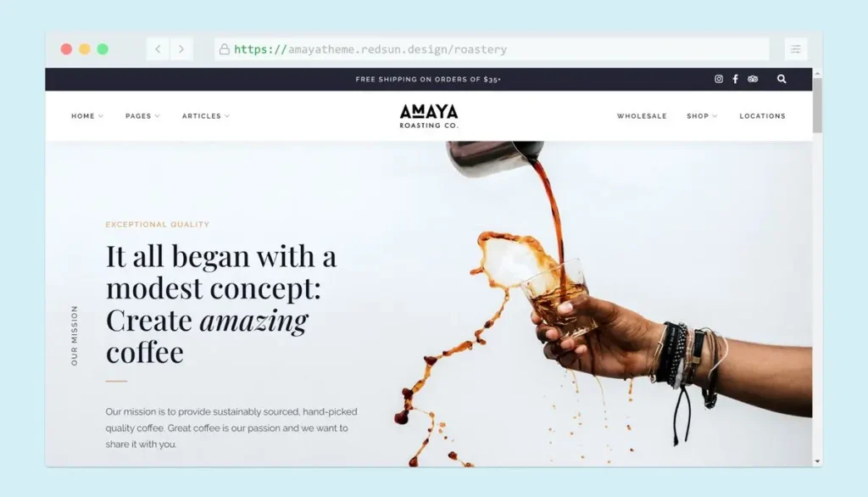The height and width of the screenshot is (497, 868).
Task: Click the URL address bar field
Action: pos(492,48)
